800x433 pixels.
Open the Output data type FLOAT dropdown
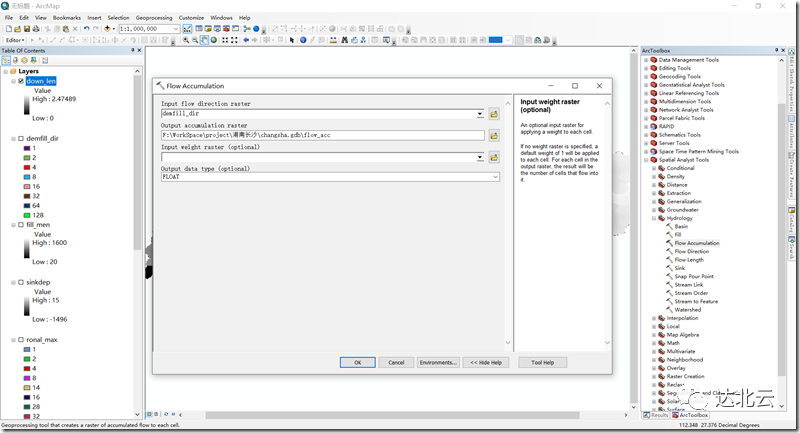pyautogui.click(x=495, y=176)
